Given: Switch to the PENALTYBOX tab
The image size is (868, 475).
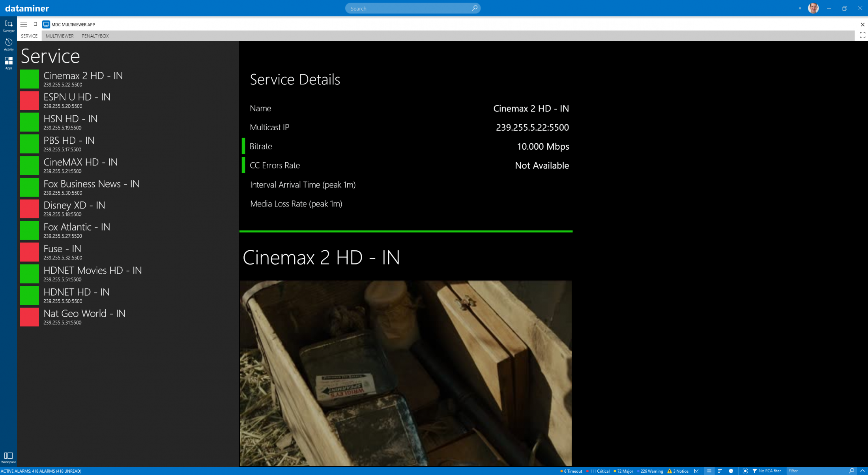Looking at the screenshot, I should pos(95,36).
